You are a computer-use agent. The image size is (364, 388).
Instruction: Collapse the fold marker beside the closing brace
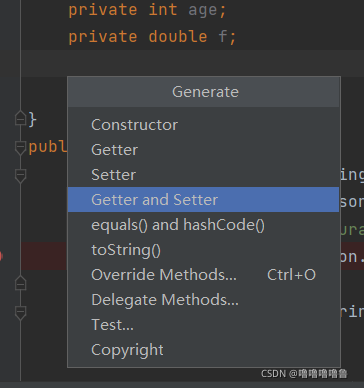tap(21, 118)
